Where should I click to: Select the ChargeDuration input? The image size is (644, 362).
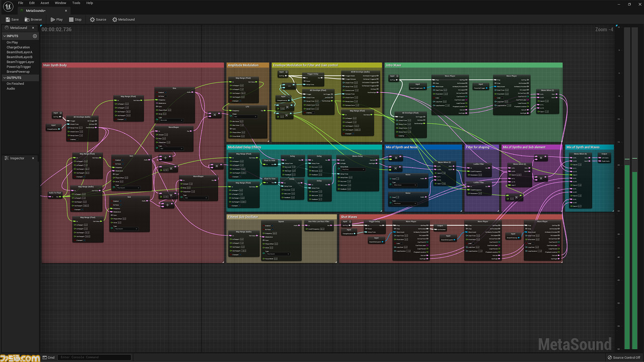pos(18,47)
